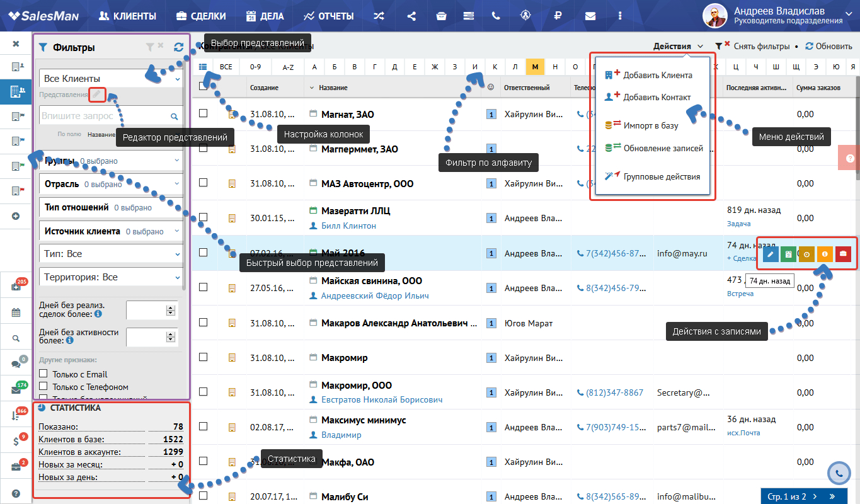Open the КЛИЕНТЫ top menu
Screen dimensions: 860x504
point(128,16)
